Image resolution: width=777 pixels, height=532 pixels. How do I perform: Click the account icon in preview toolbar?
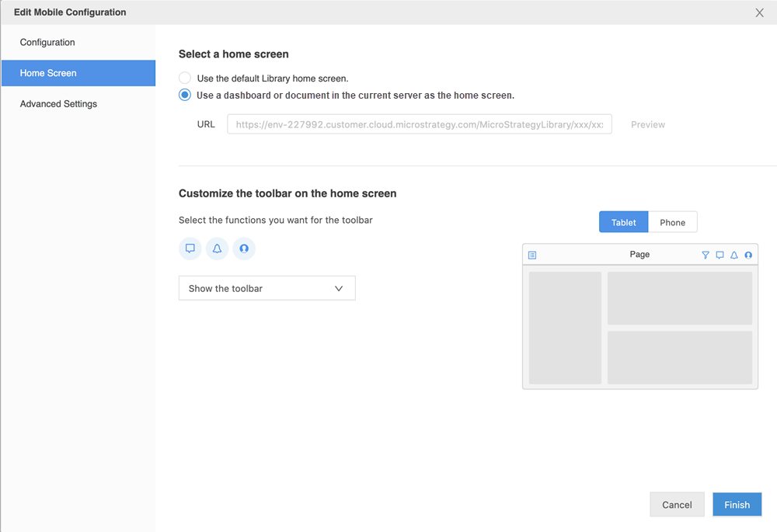pos(748,255)
